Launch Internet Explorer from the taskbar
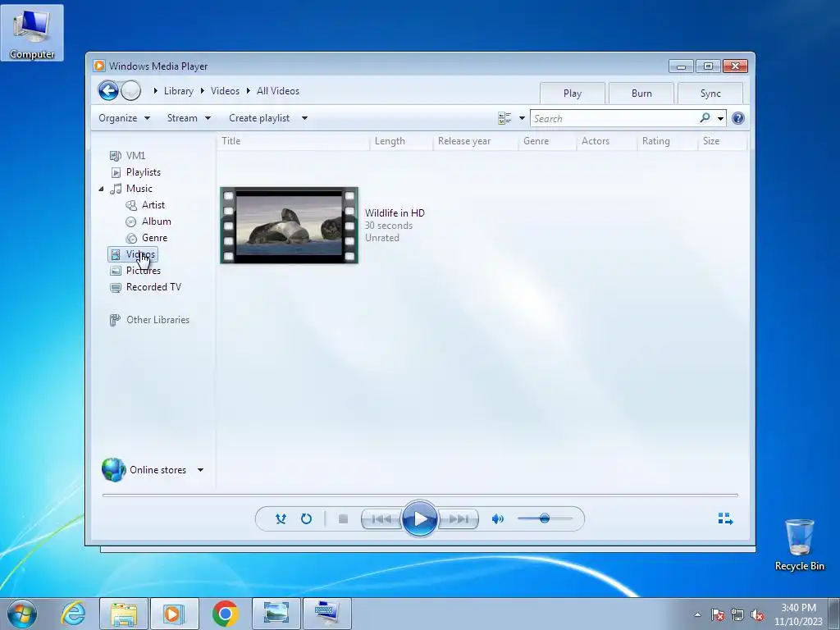This screenshot has height=630, width=840. click(73, 614)
